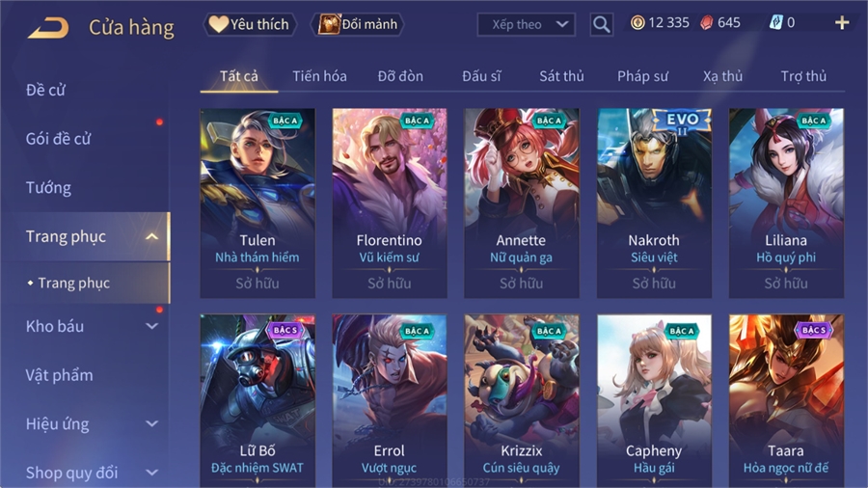The height and width of the screenshot is (488, 868).
Task: Go back using the return arrow icon
Action: click(x=48, y=27)
